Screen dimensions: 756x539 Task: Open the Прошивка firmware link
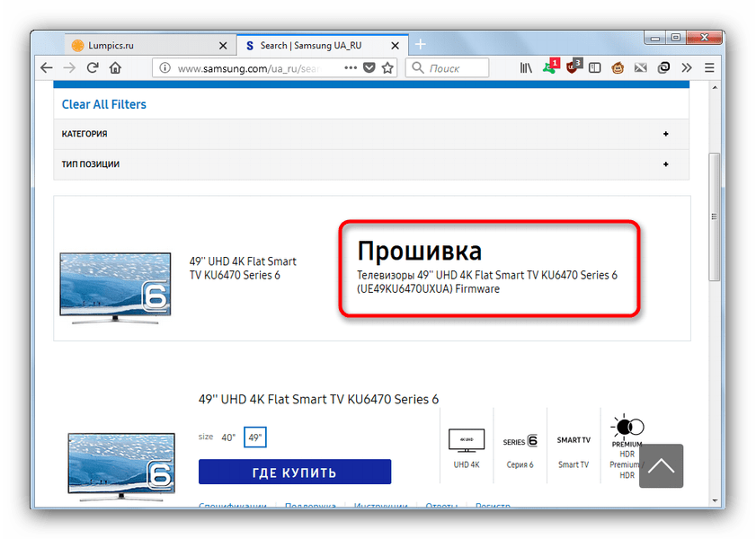(419, 251)
